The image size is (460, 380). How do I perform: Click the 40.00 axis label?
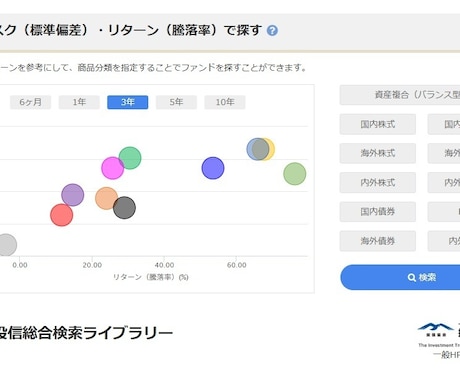pyautogui.click(x=164, y=265)
